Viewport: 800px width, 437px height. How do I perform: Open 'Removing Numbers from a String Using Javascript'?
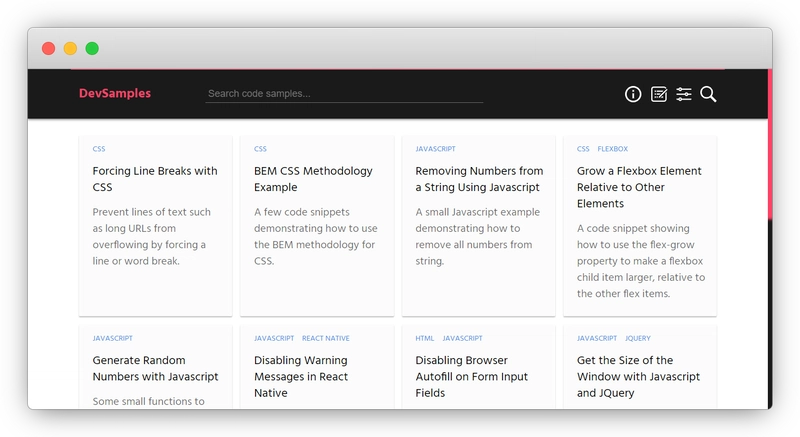click(x=479, y=179)
